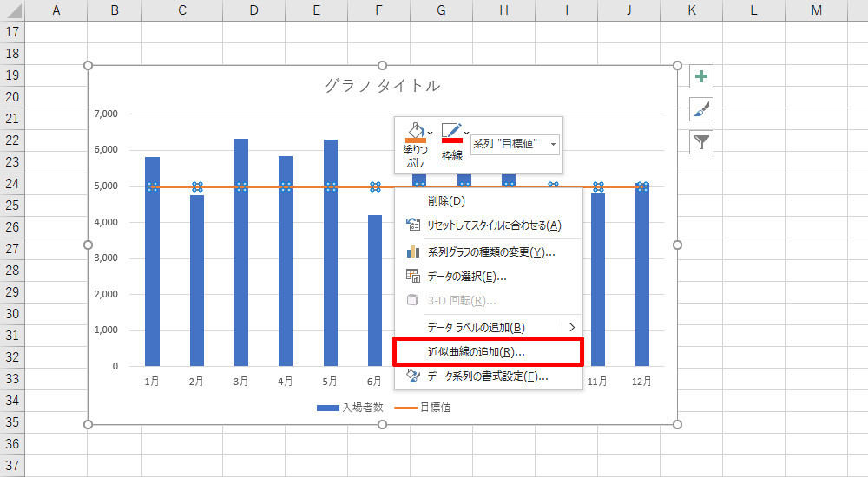Select the 3月 blue bar
The image size is (868, 477).
pyautogui.click(x=240, y=252)
